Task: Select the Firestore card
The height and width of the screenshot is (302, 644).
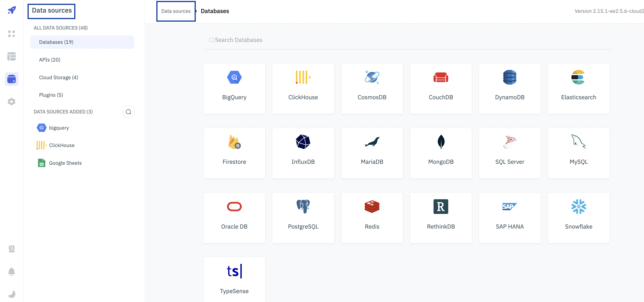Action: point(234,153)
